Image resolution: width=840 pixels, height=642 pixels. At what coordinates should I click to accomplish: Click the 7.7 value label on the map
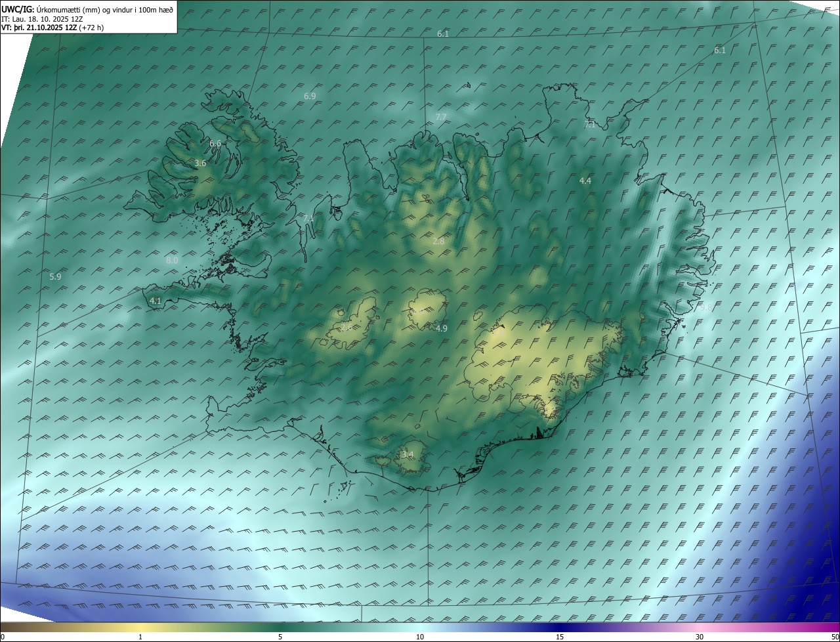click(441, 118)
